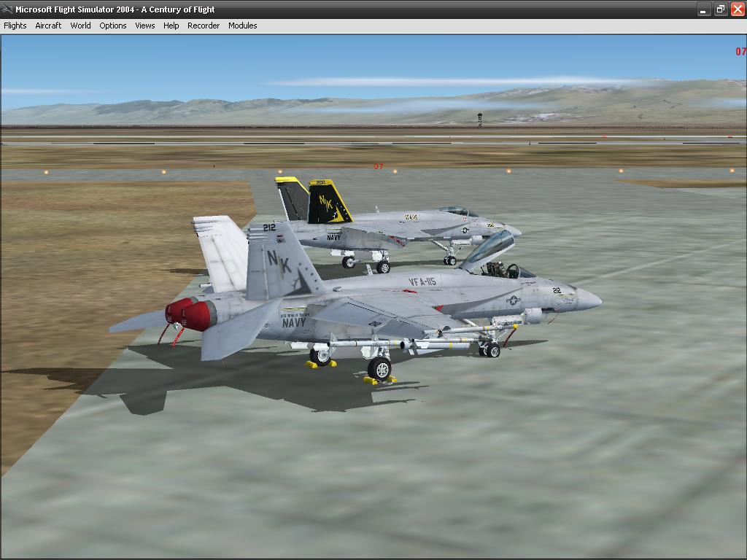Image resolution: width=747 pixels, height=560 pixels.
Task: Close the Flight Simulator window
Action: [x=738, y=9]
